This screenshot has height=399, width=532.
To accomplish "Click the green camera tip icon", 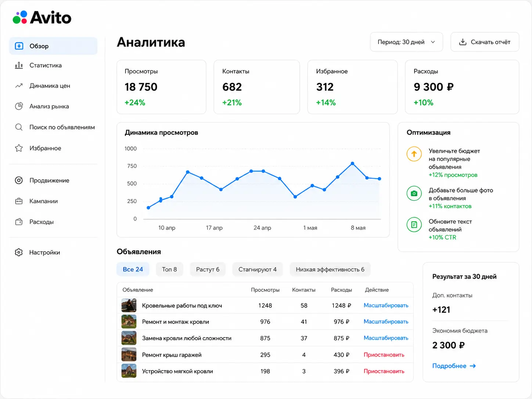I will pyautogui.click(x=414, y=193).
